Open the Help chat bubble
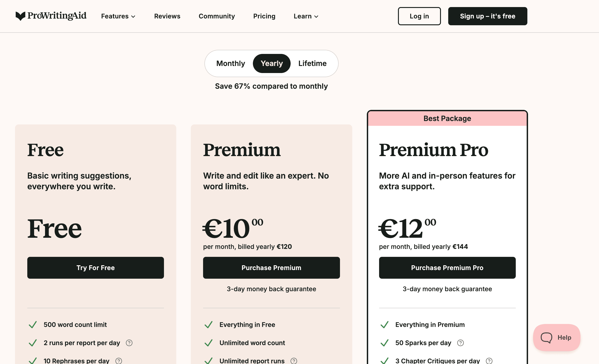This screenshot has height=364, width=599. click(x=556, y=337)
